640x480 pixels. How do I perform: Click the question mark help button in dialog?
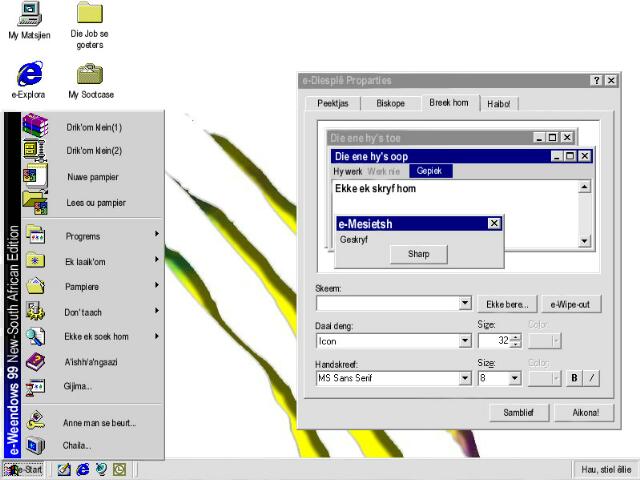[x=597, y=81]
